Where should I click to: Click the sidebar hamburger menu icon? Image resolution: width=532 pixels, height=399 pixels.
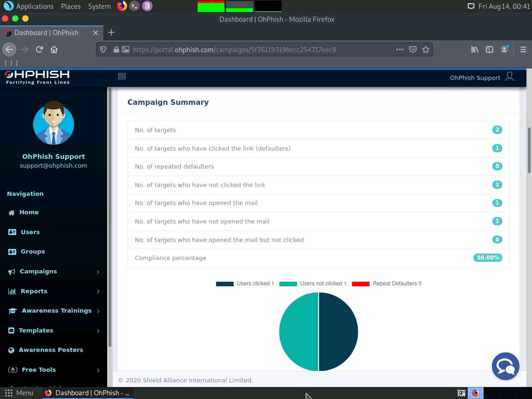click(122, 76)
